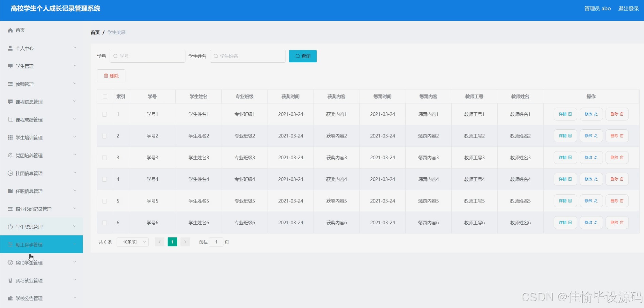The height and width of the screenshot is (308, 644).
Task: Focus the 学生姓名 search input field
Action: [x=248, y=56]
